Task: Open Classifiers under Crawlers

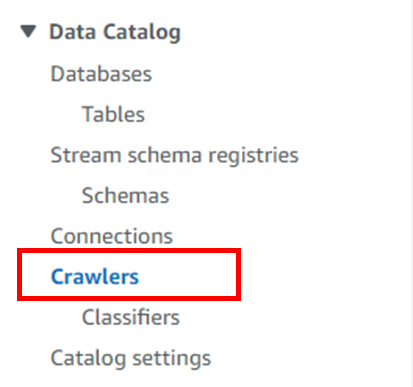Action: pyautogui.click(x=131, y=317)
